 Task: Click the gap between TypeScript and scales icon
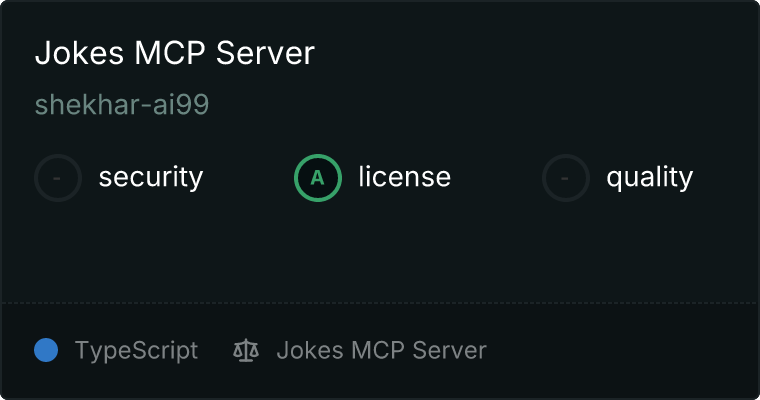click(x=215, y=350)
